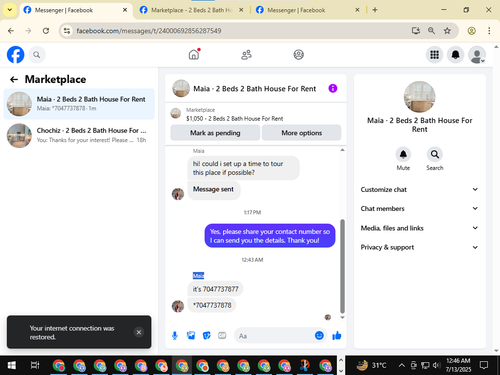
Task: Expand Privacy & support section
Action: pyautogui.click(x=419, y=247)
